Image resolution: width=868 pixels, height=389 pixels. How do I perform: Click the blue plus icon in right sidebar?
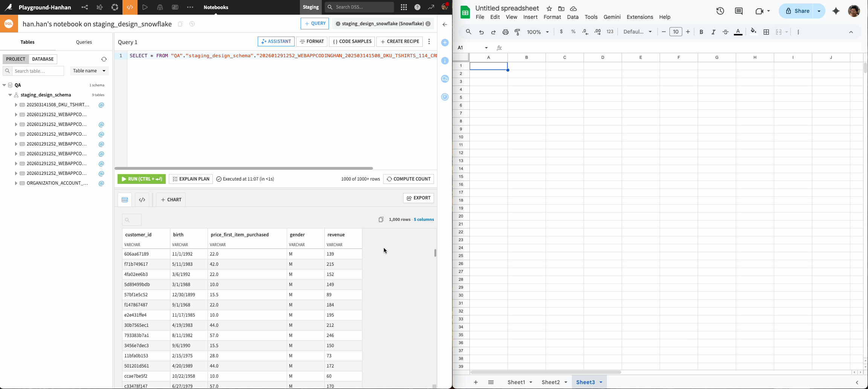click(x=445, y=43)
